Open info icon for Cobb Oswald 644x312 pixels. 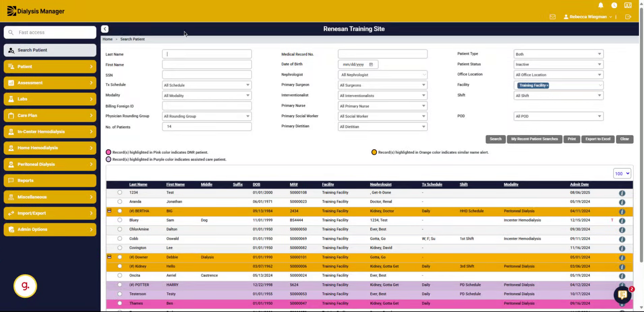click(622, 239)
